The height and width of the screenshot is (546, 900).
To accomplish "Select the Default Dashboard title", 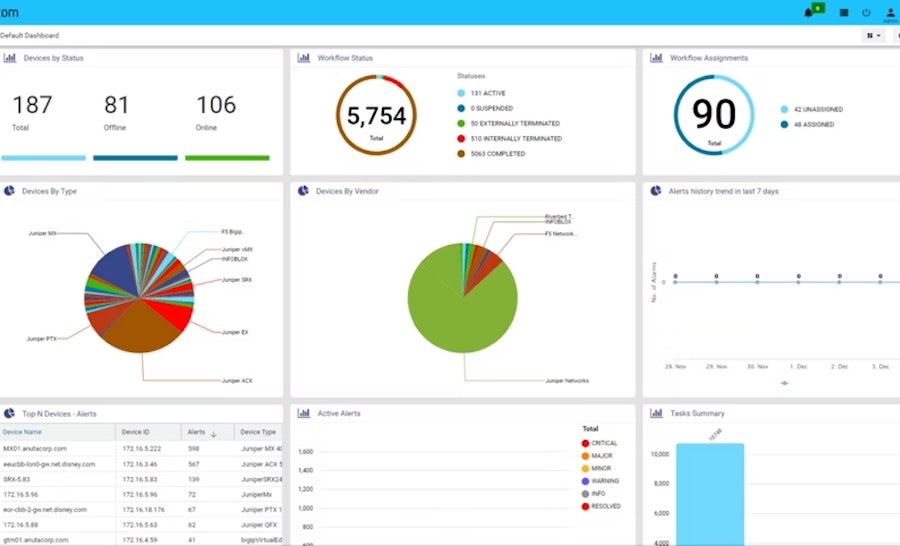I will [29, 35].
